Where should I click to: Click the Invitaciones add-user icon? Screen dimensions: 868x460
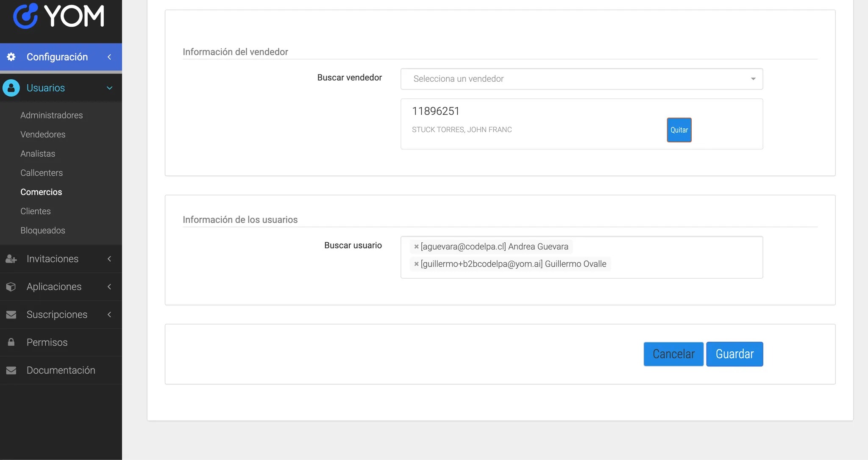click(11, 259)
